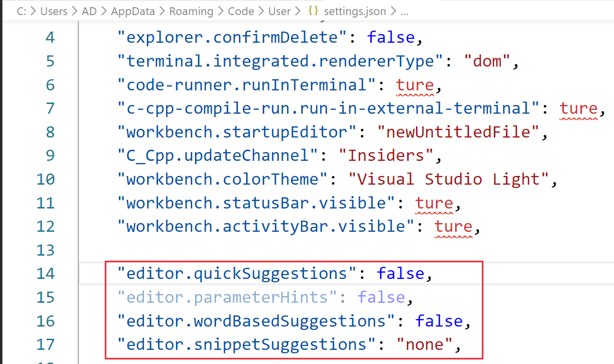614x364 pixels.
Task: Click the JSON braces icon in breadcrumb
Action: 313,11
